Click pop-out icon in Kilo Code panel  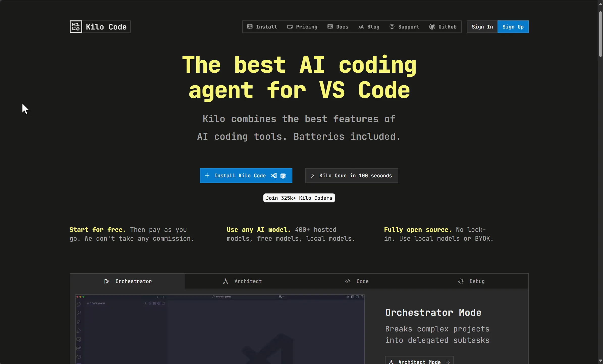tap(163, 303)
